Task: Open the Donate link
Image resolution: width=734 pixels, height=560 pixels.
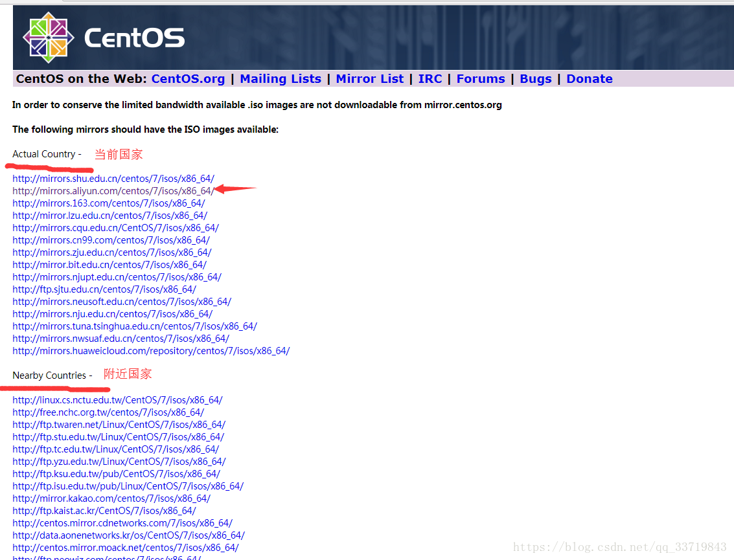Action: point(590,78)
